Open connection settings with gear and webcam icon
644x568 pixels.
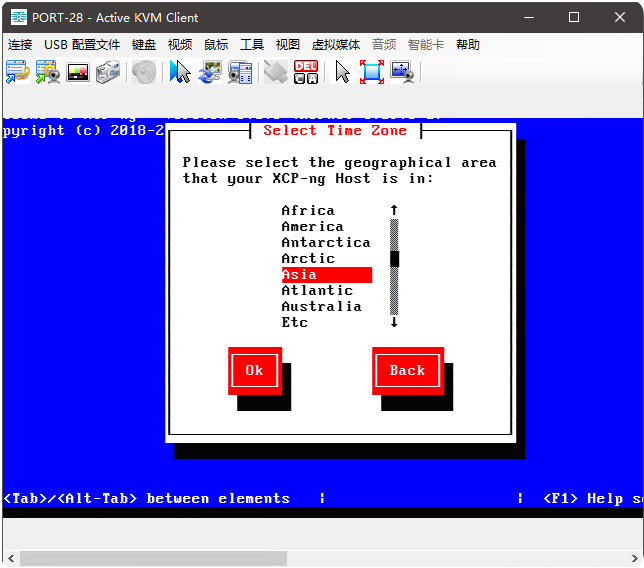point(48,72)
